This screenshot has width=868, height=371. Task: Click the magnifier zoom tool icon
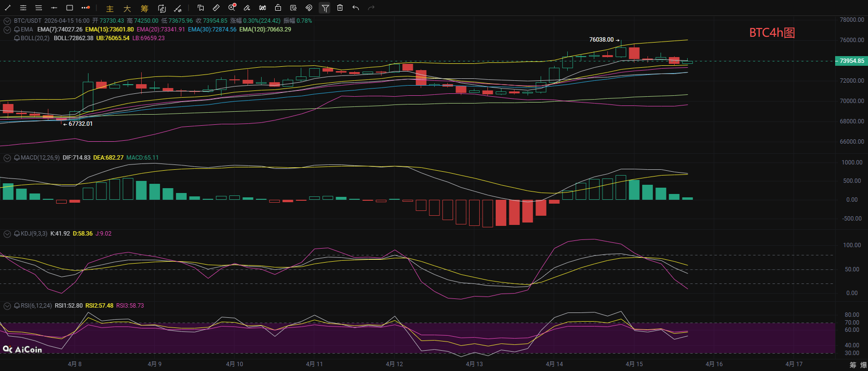pos(232,8)
